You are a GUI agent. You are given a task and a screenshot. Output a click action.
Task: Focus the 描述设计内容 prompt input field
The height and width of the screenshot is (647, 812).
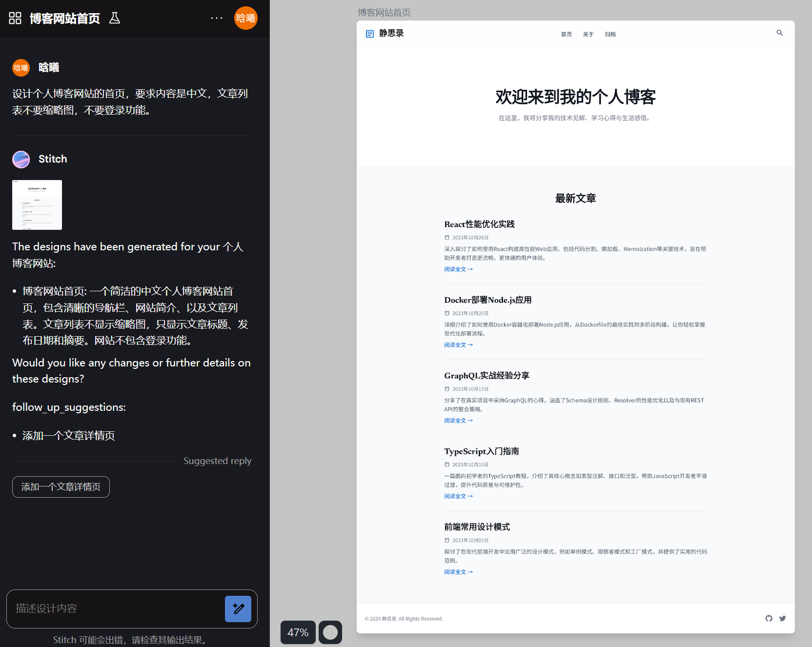click(115, 608)
